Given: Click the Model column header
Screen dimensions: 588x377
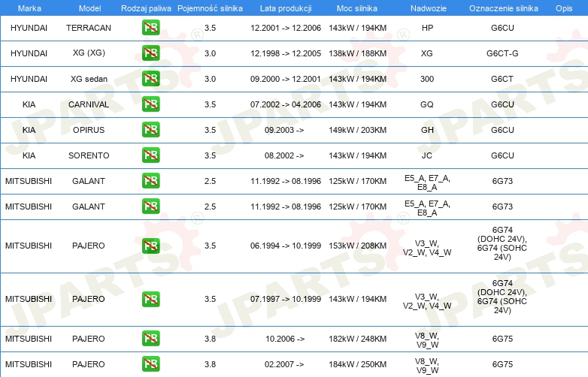Looking at the screenshot, I should point(89,8).
